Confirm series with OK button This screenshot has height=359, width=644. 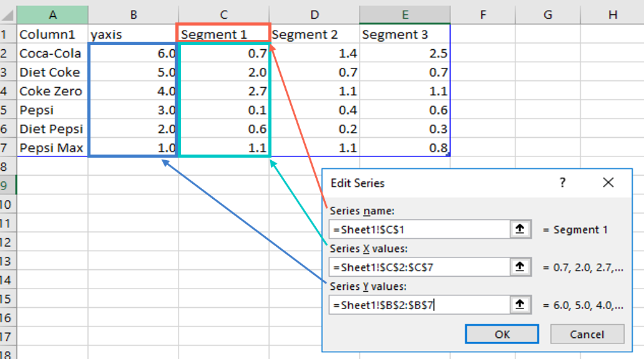[x=502, y=334]
